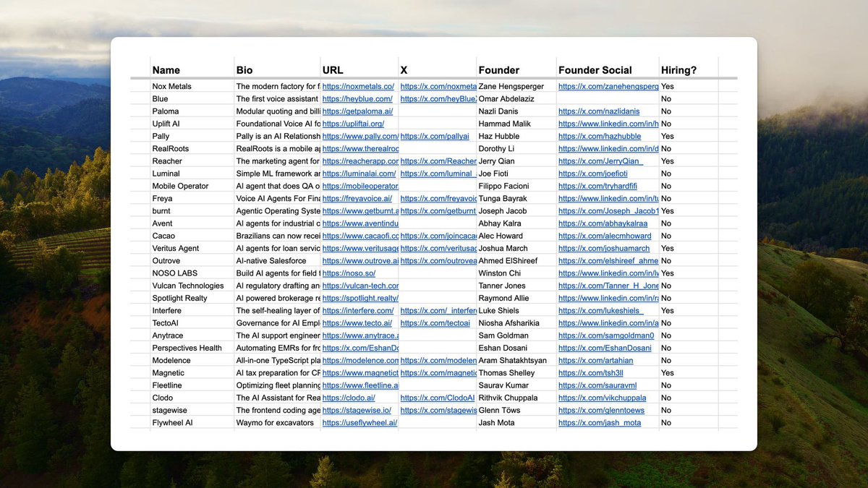
Task: Open the x.com/glenntoews founder link
Action: click(601, 410)
